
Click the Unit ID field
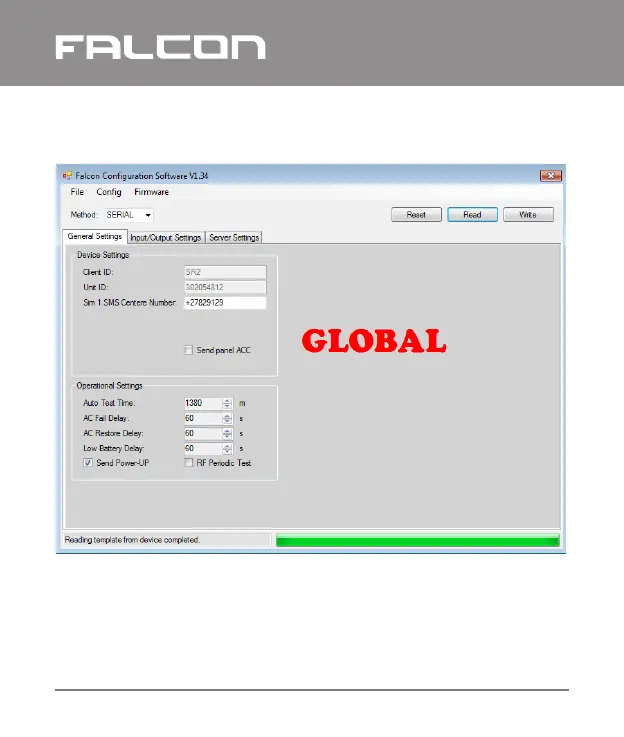(x=225, y=287)
